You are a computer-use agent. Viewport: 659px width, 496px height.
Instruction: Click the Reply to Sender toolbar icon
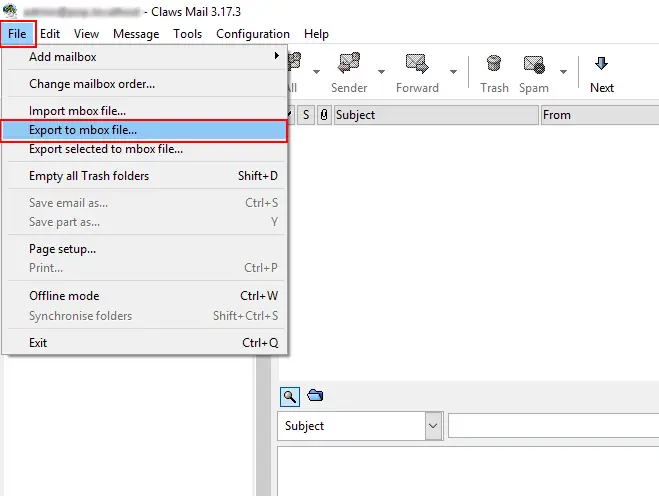pos(349,63)
